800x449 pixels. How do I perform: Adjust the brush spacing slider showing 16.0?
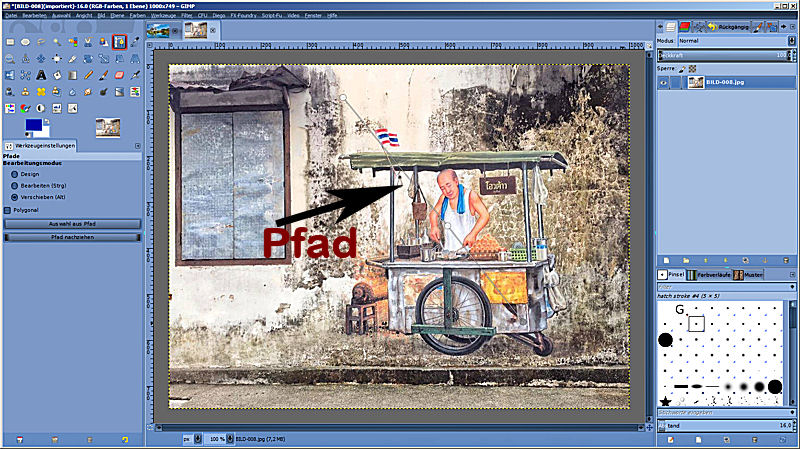[726, 426]
